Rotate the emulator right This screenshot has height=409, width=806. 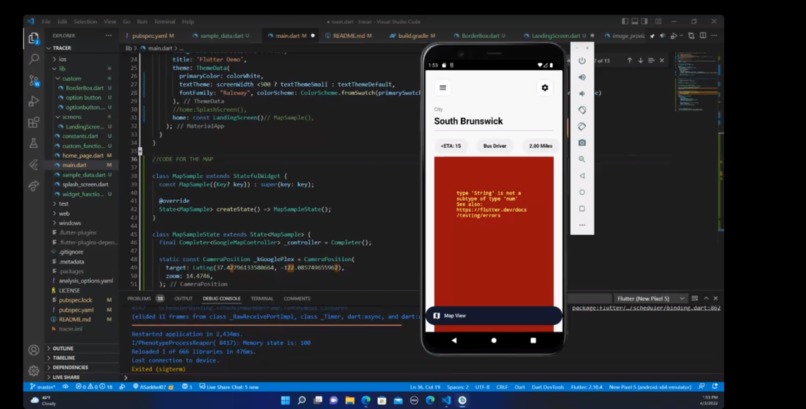coord(582,126)
